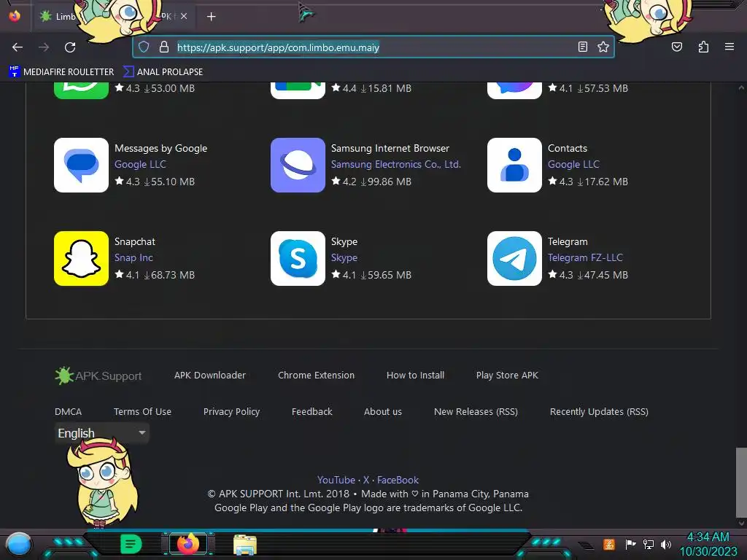The image size is (747, 560).
Task: Open the Windows Start orb
Action: pyautogui.click(x=19, y=545)
